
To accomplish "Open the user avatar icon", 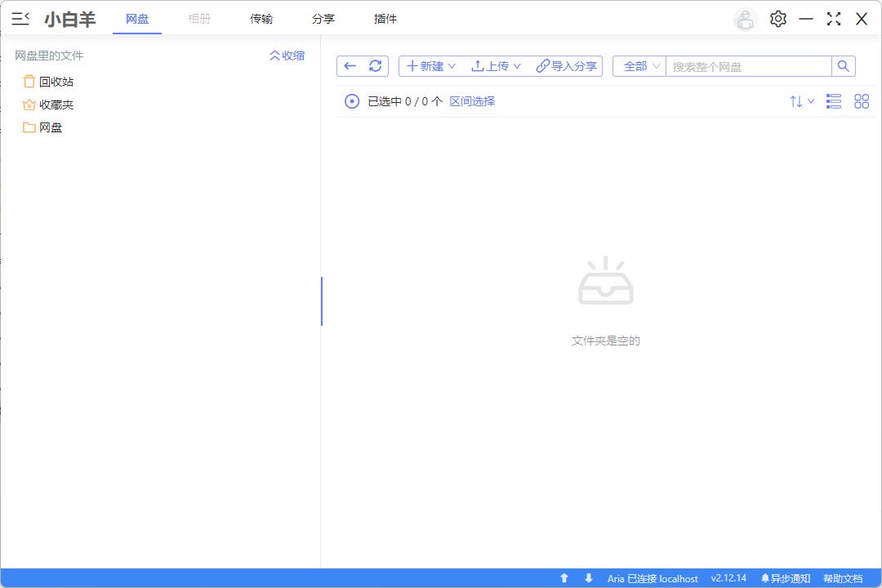I will tap(745, 19).
